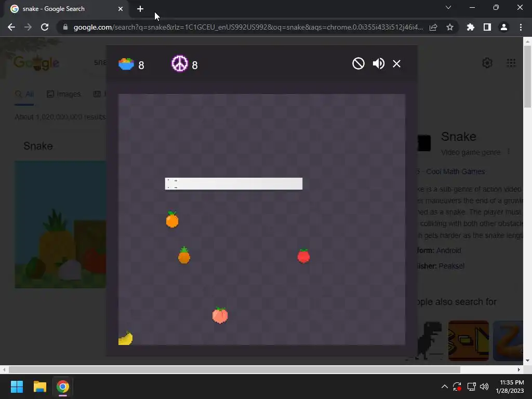Switch to the Images results tab

pos(64,94)
